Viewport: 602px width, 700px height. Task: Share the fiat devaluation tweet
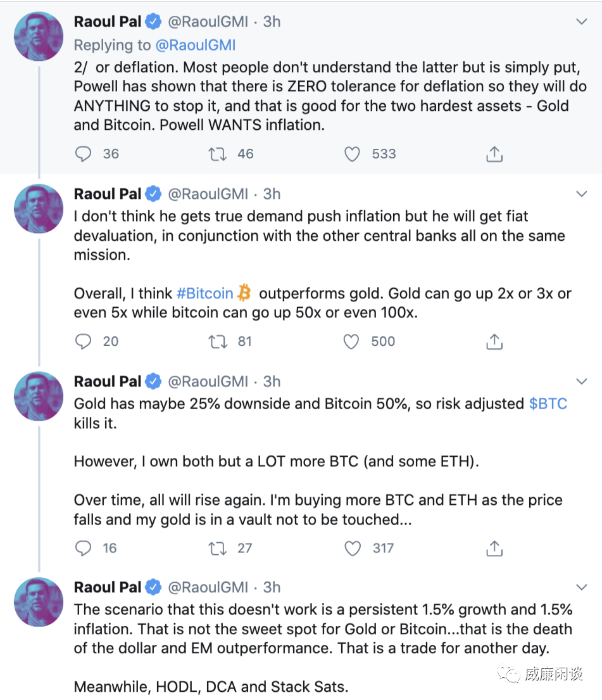tap(494, 341)
